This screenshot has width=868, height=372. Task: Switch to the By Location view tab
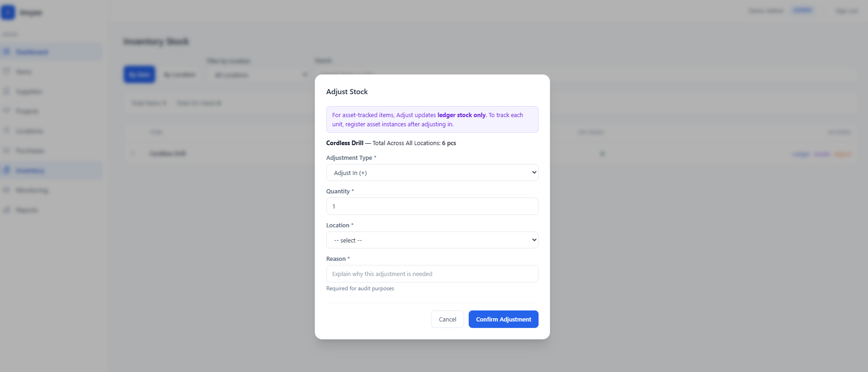click(180, 74)
